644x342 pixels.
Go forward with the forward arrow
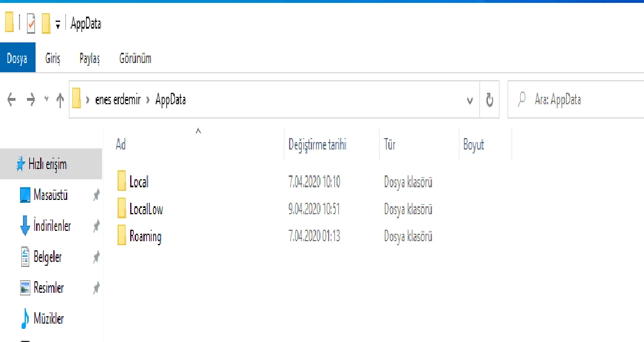[x=30, y=100]
